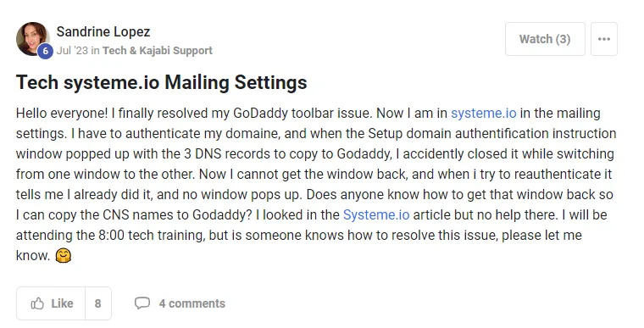Follow the lowercase systeme.io link
The width and height of the screenshot is (644, 328).
483,113
